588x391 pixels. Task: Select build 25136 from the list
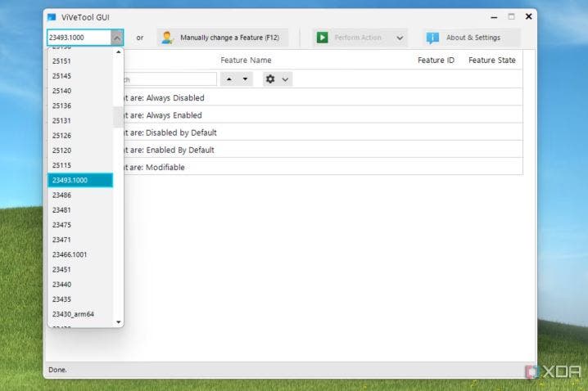(80, 106)
